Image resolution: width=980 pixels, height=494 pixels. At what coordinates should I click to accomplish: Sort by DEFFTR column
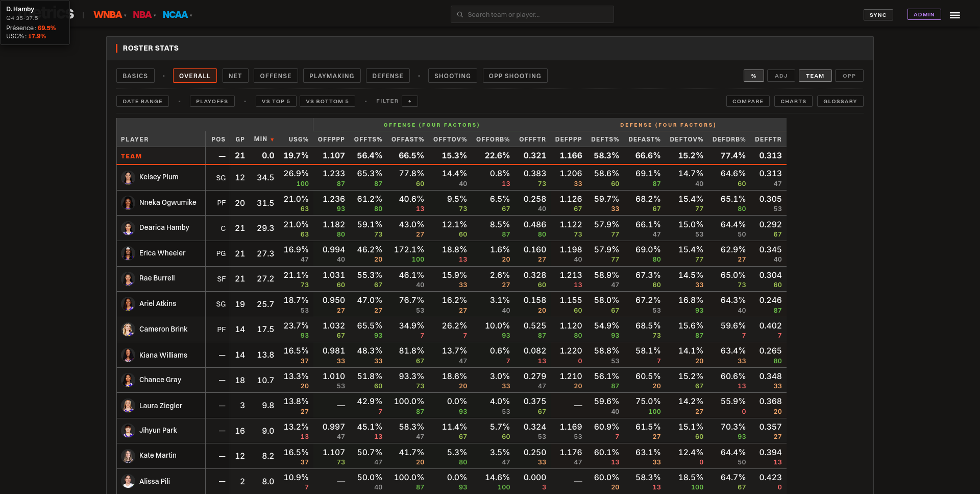tap(768, 139)
